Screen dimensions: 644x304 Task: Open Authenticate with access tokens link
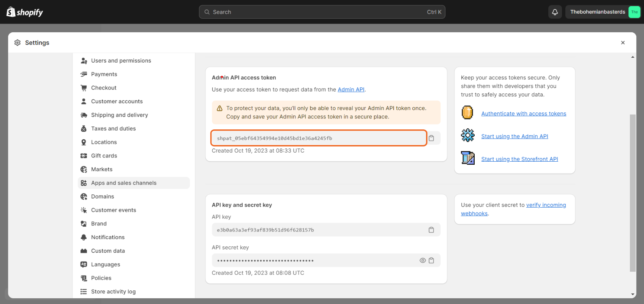click(x=524, y=113)
